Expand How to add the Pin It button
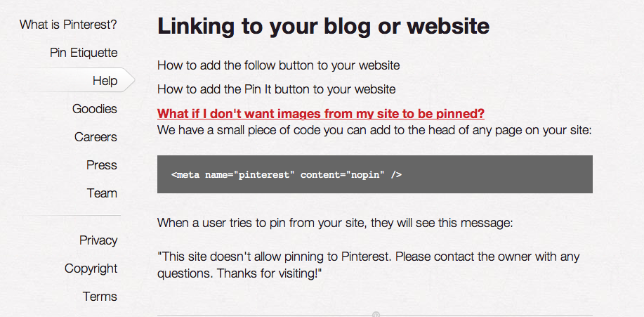Viewport: 644px width, 317px height. (x=277, y=89)
